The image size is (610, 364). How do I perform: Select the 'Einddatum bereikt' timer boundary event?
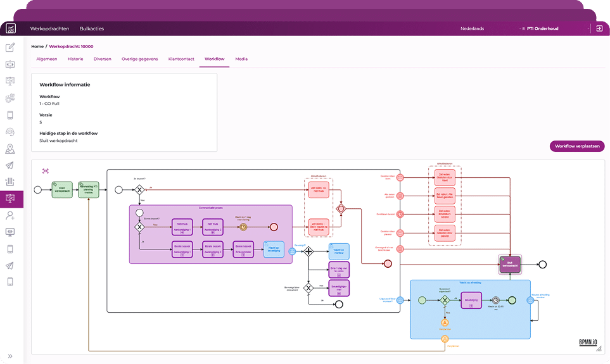click(400, 214)
